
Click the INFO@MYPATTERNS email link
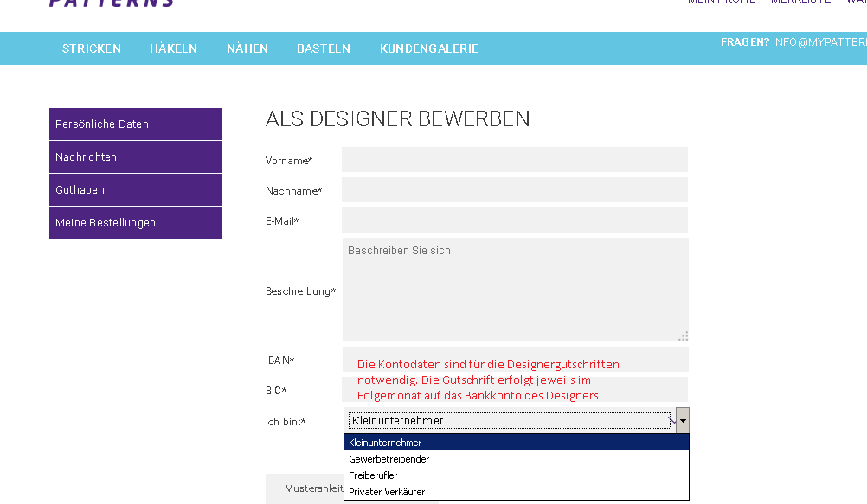(819, 42)
